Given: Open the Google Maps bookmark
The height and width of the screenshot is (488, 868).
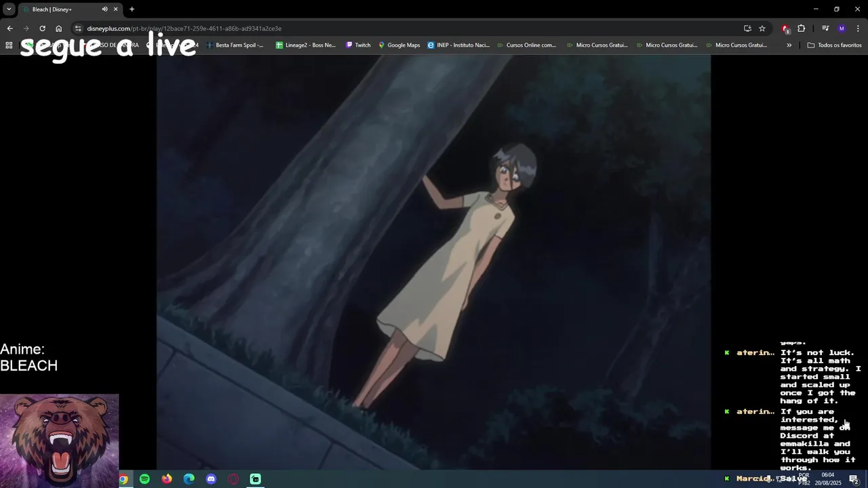Looking at the screenshot, I should (399, 45).
